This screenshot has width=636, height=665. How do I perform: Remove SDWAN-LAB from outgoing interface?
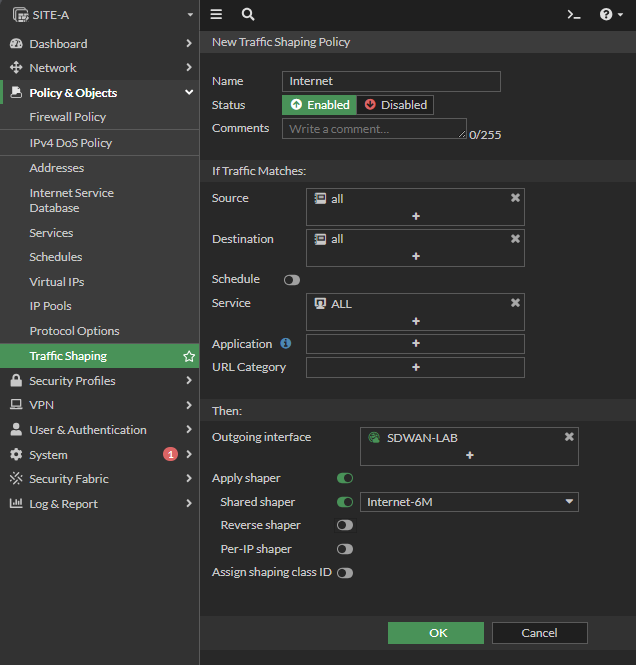[569, 437]
